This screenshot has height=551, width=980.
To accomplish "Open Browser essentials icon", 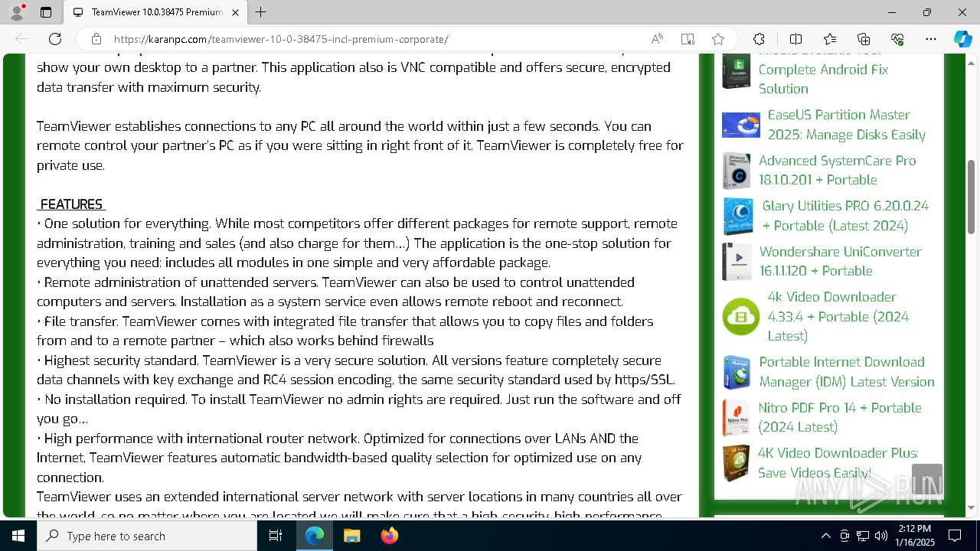I will tap(897, 39).
